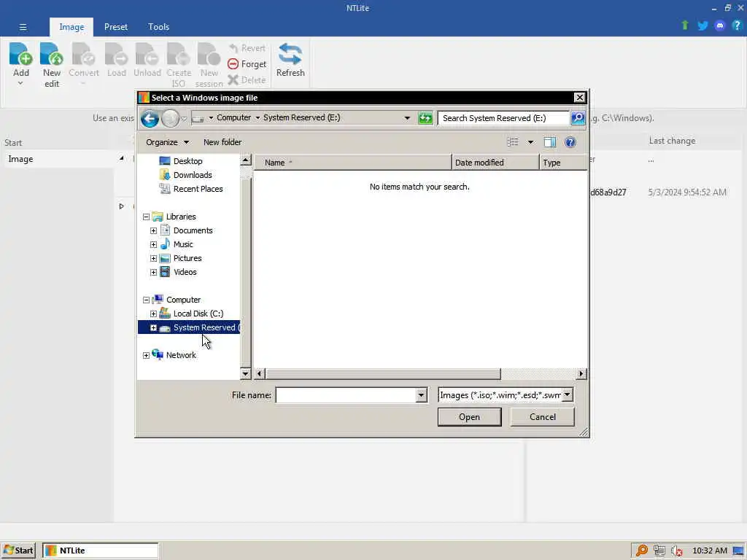Screen dimensions: 747x560
Task: Select Recent Places in navigation pane
Action: click(x=198, y=189)
